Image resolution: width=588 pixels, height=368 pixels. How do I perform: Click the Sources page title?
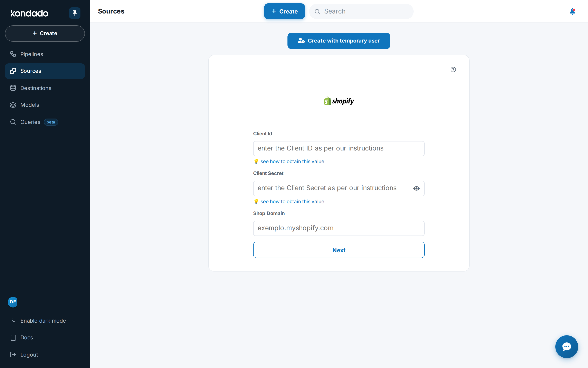(x=111, y=11)
